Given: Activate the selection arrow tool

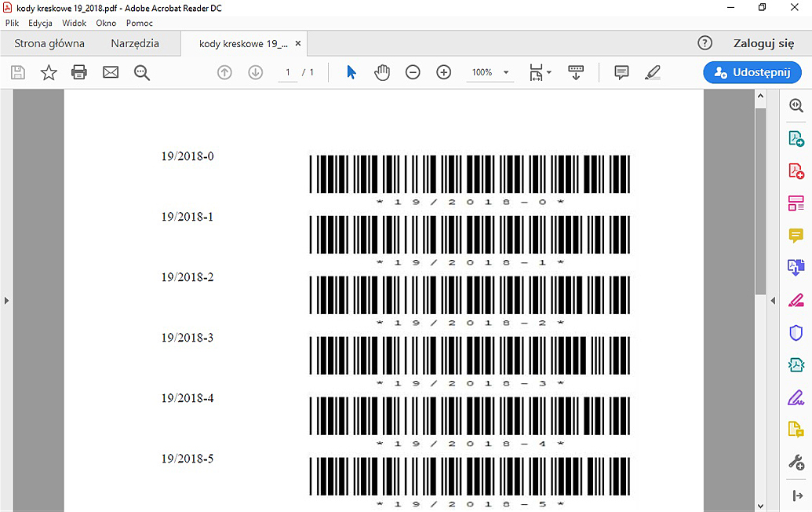Looking at the screenshot, I should pyautogui.click(x=351, y=72).
